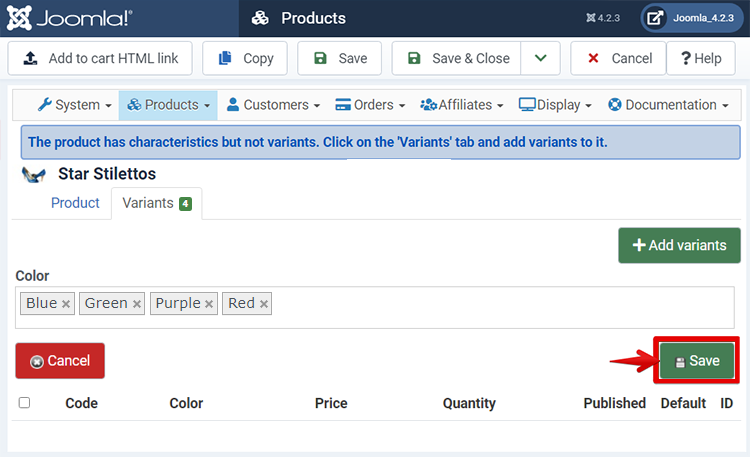Viewport: 750px width, 458px height.
Task: Tick the select-all variants checkbox
Action: coord(24,403)
